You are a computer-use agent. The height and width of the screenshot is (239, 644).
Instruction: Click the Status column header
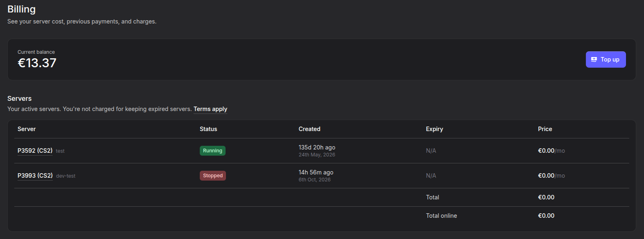pyautogui.click(x=208, y=129)
